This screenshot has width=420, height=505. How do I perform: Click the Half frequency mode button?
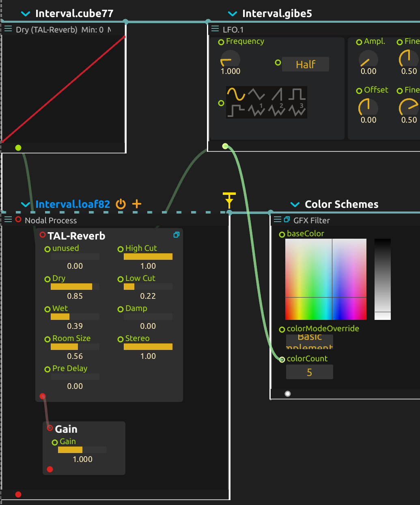tap(306, 64)
